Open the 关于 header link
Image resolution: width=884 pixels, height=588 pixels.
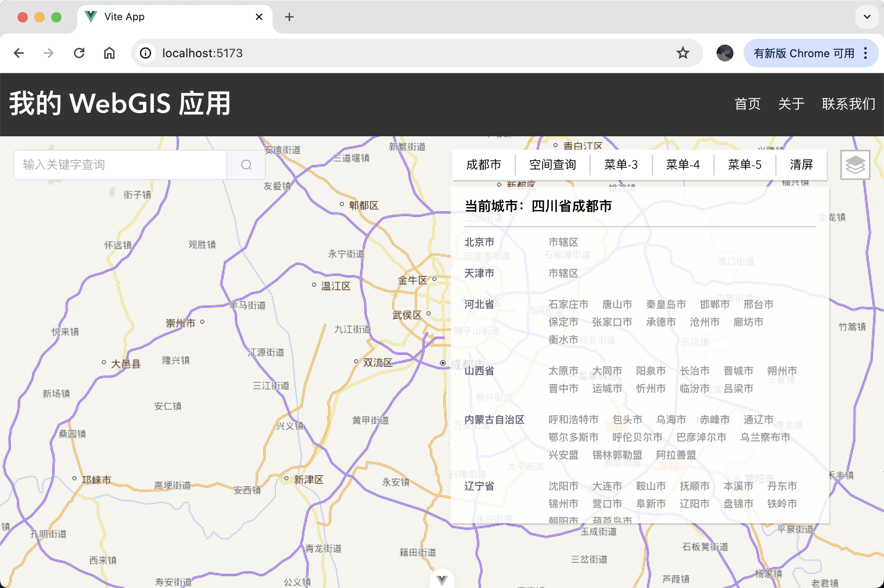pos(791,104)
